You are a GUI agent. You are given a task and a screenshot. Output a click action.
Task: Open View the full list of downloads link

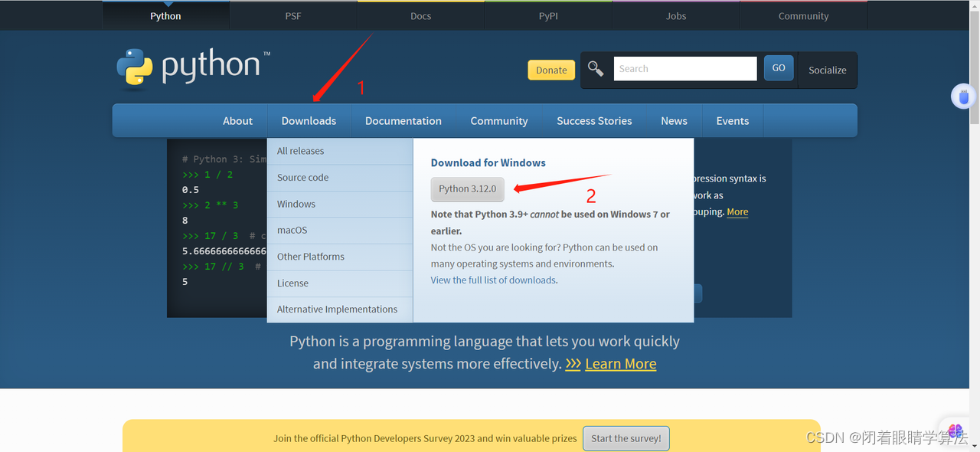coord(494,280)
